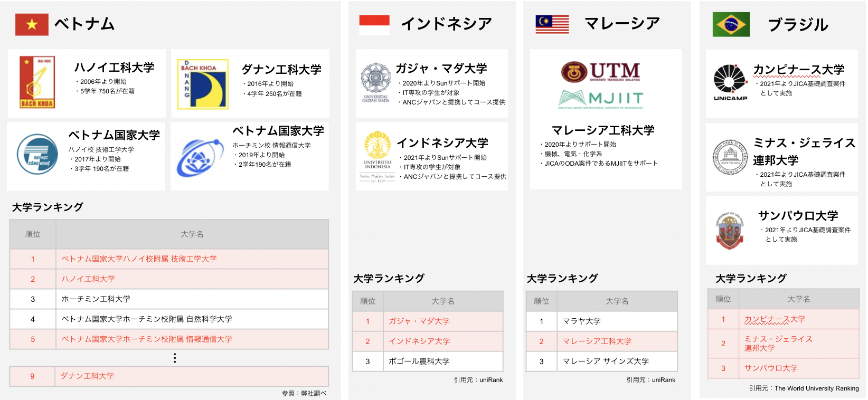
Task: Select the "マレーシア サインズ大学" ranking row
Action: coord(601,361)
